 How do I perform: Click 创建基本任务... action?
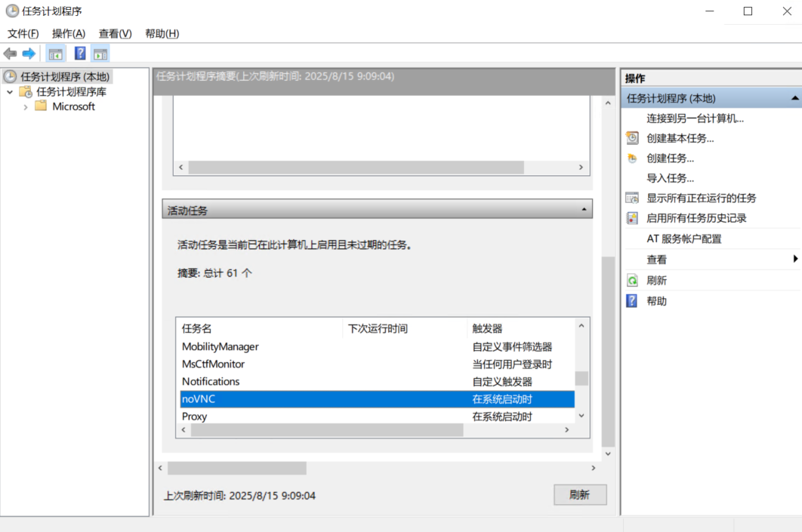point(680,139)
